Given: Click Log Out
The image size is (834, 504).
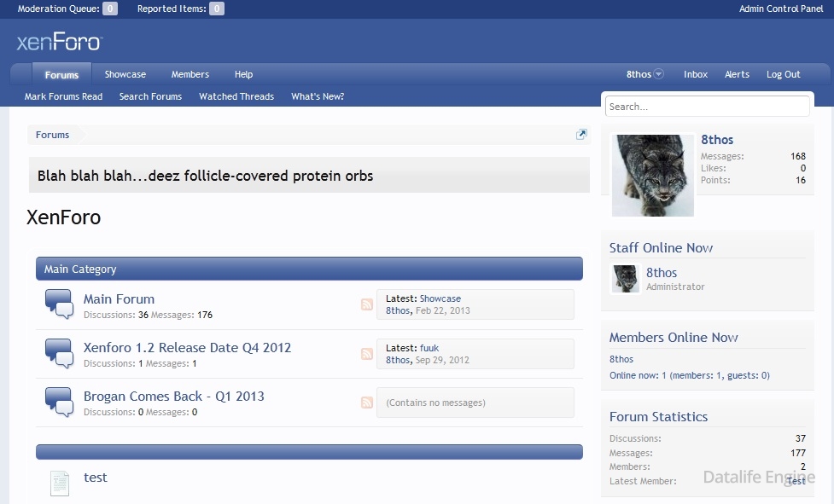Looking at the screenshot, I should tap(783, 74).
